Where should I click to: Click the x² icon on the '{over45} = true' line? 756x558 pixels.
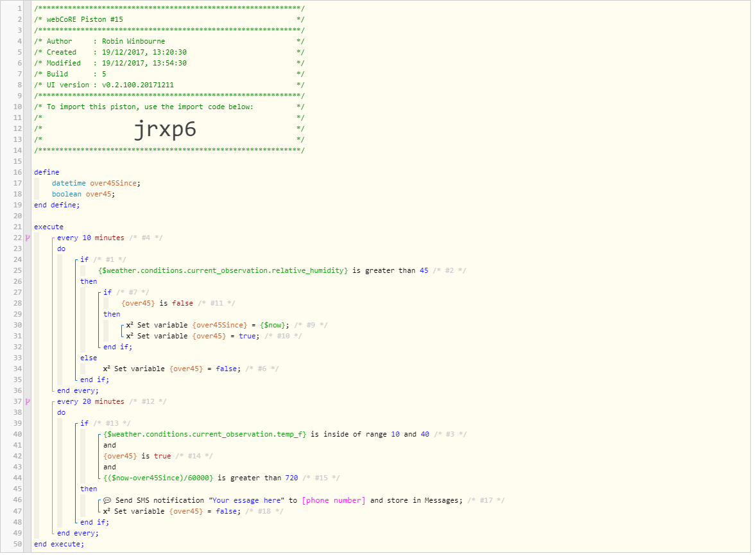(130, 336)
